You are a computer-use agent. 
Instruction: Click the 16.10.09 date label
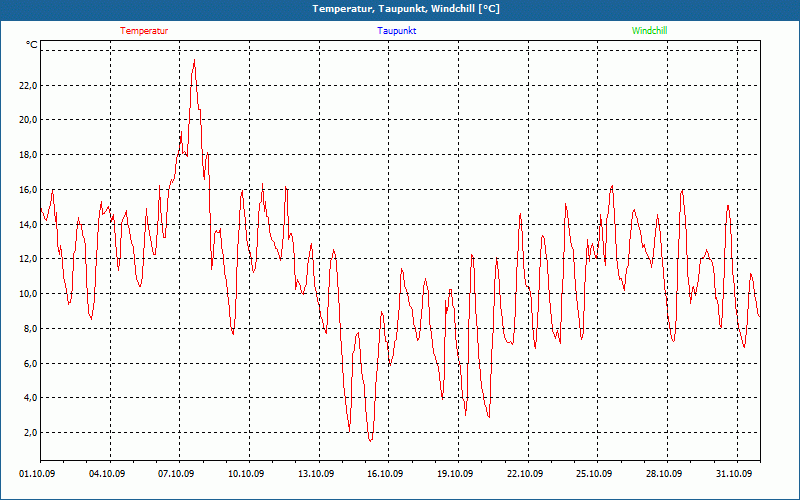point(385,474)
